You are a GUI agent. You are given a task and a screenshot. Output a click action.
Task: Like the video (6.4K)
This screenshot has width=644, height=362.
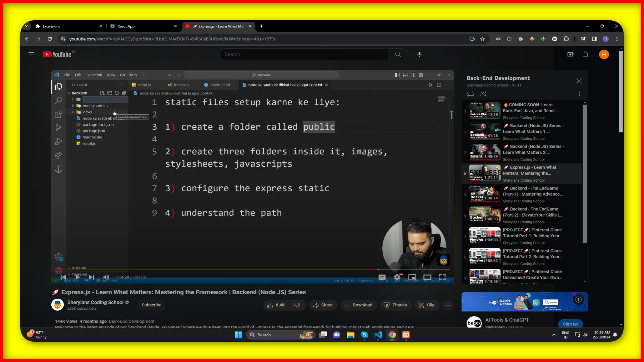point(276,305)
